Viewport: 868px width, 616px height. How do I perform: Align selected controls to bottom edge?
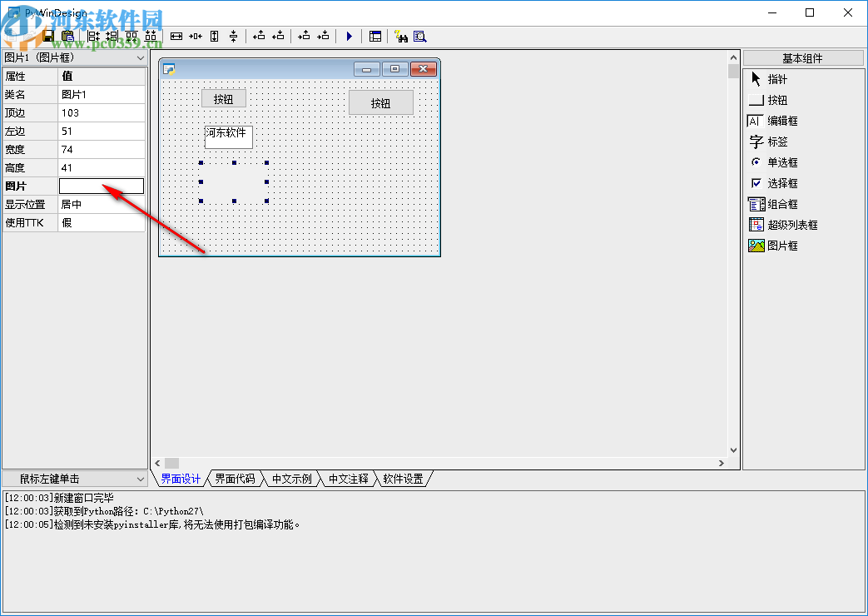pyautogui.click(x=151, y=36)
